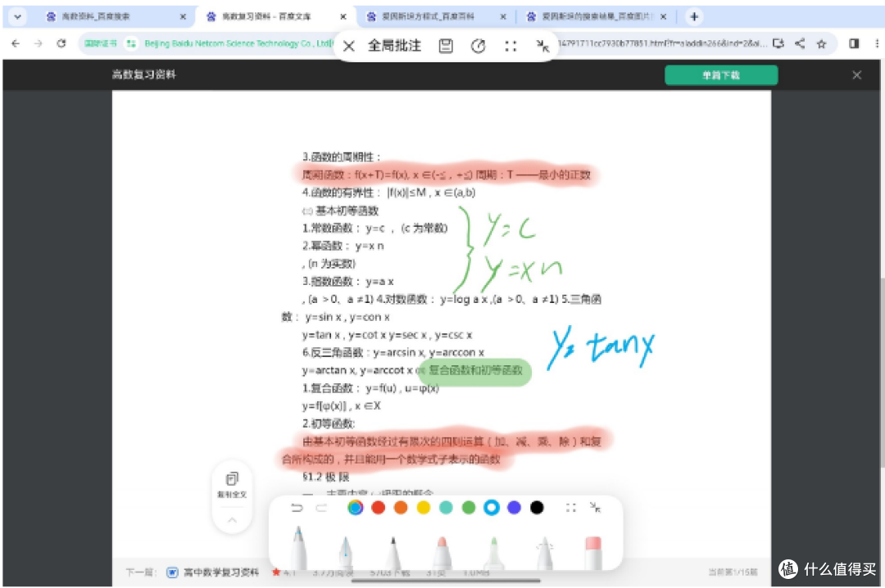Open the browser side panel
The image size is (885, 588).
tap(854, 43)
